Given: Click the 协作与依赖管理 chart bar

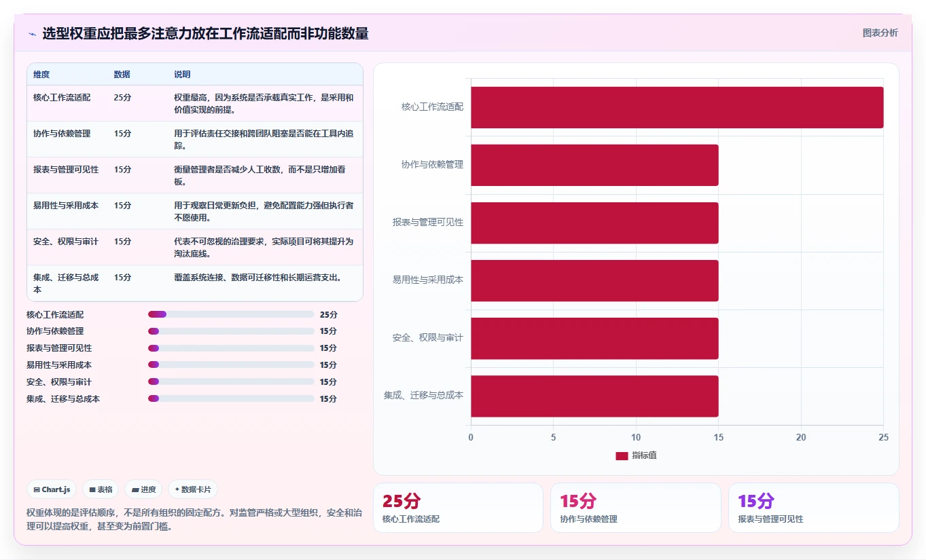Looking at the screenshot, I should click(x=594, y=165).
